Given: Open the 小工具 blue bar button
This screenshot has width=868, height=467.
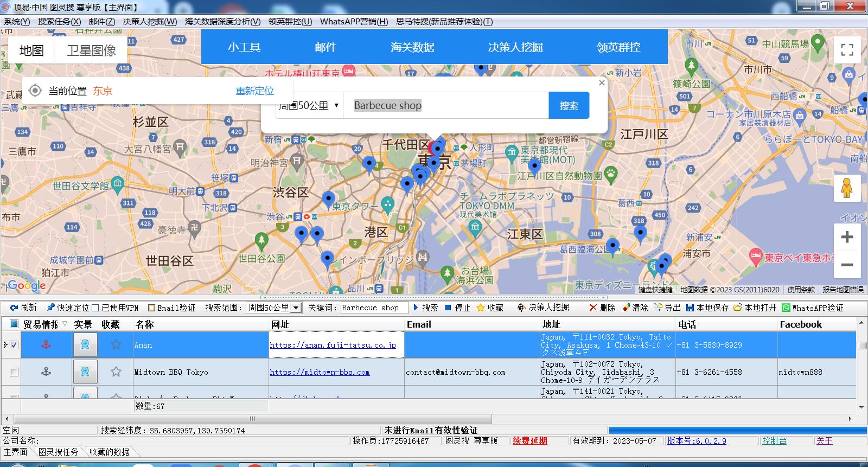Looking at the screenshot, I should pyautogui.click(x=244, y=47).
